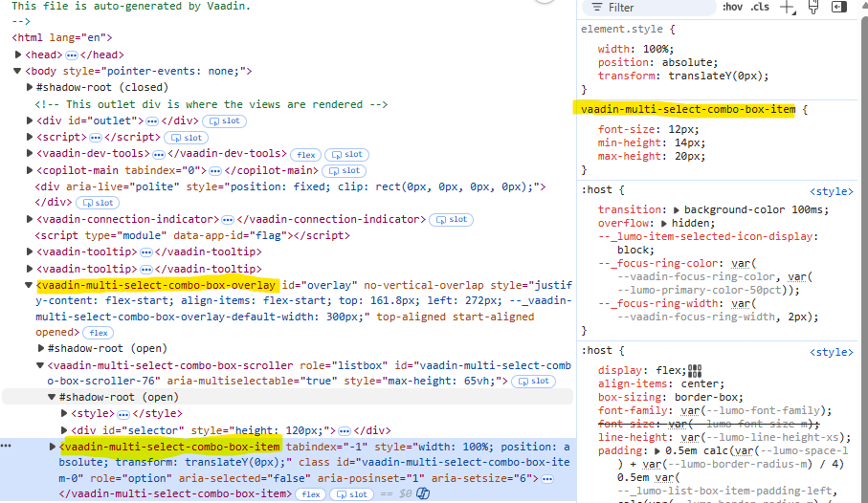868x503 pixels.
Task: Toggle the :hov element state panel
Action: (x=732, y=8)
